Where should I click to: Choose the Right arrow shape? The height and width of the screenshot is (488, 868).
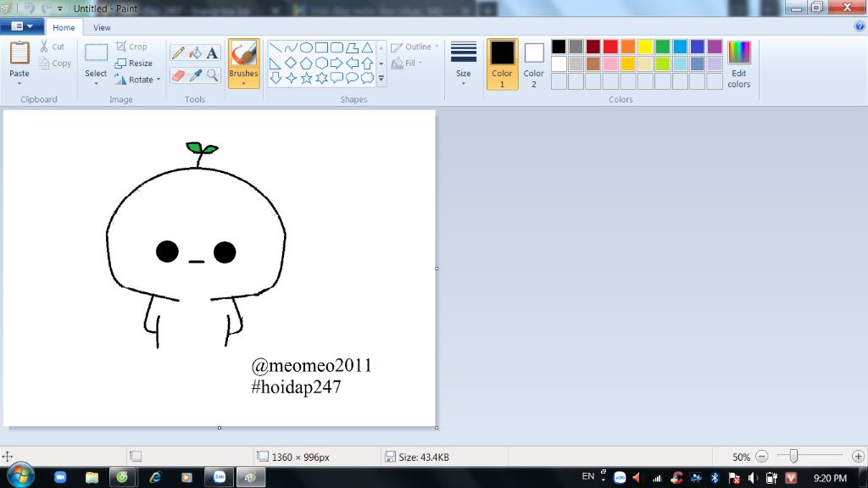pyautogui.click(x=337, y=63)
